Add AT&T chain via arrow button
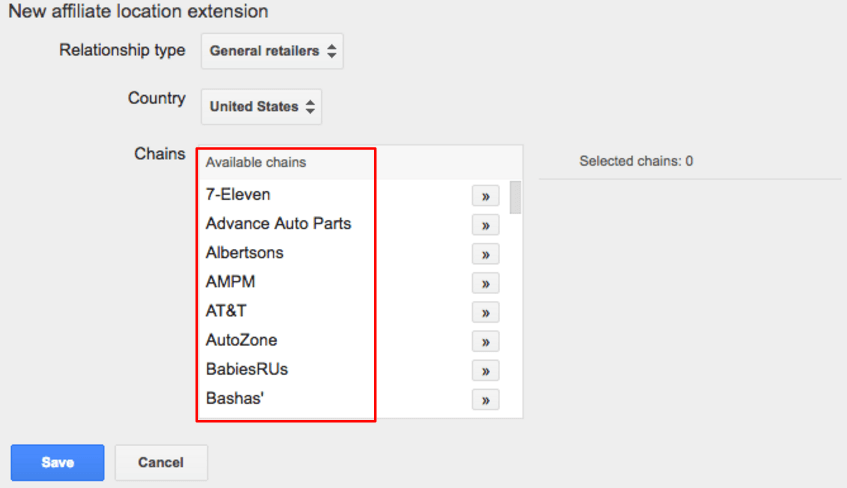This screenshot has height=488, width=847. click(485, 312)
